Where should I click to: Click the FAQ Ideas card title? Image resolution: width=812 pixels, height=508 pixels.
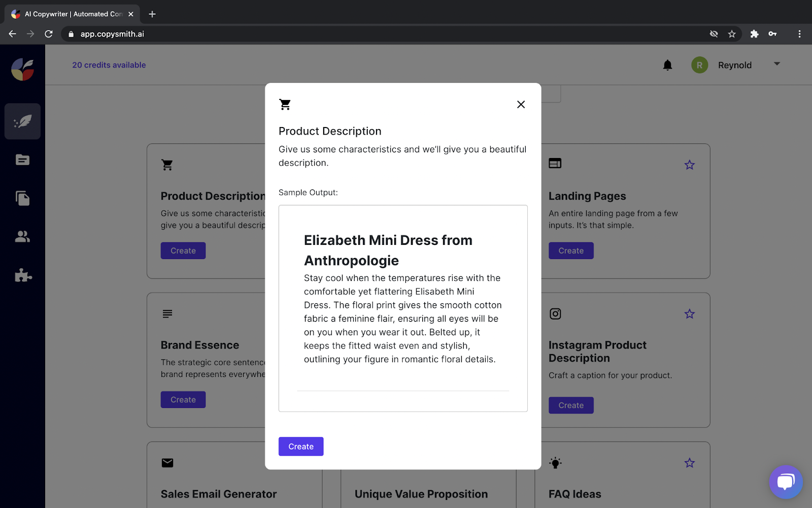pyautogui.click(x=575, y=494)
